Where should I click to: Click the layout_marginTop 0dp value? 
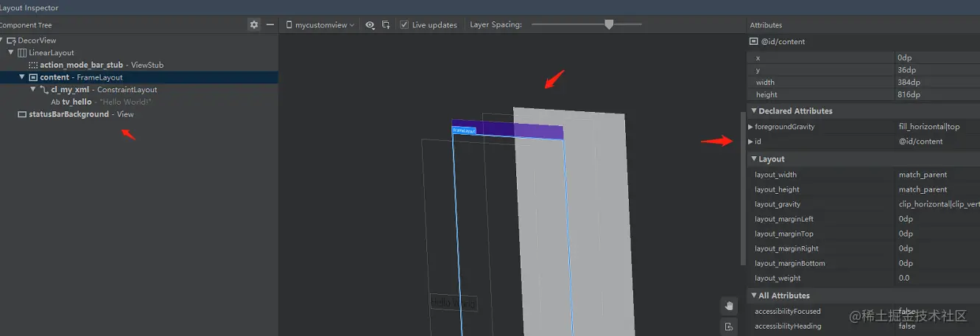(906, 234)
